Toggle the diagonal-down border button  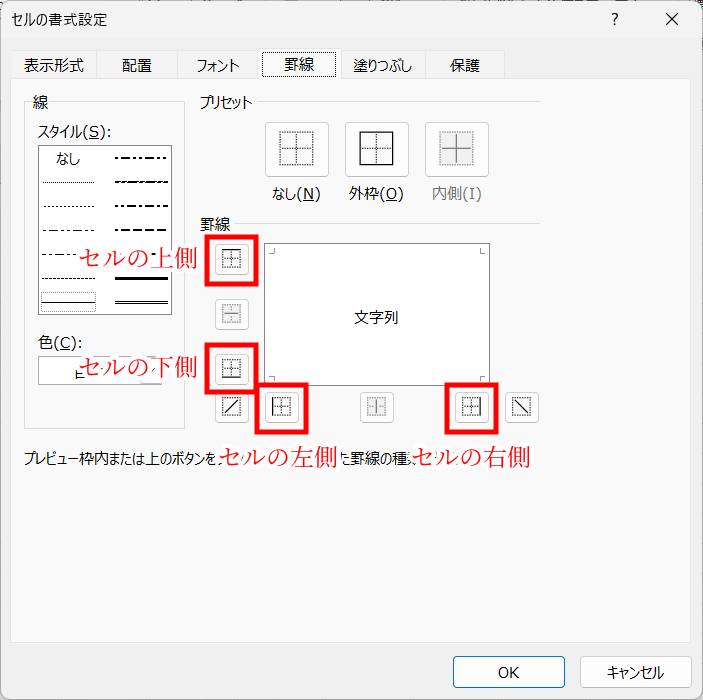tap(521, 407)
